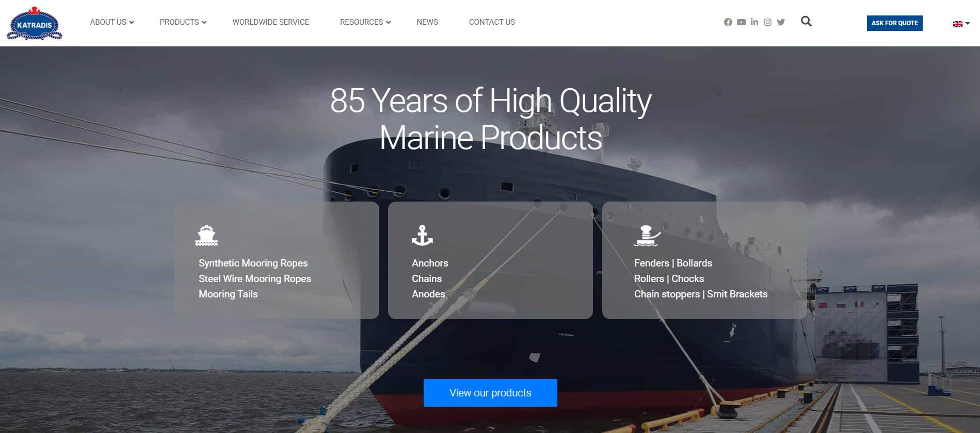
Task: Select the Synthetic Mooring Ropes link
Action: pyautogui.click(x=253, y=263)
